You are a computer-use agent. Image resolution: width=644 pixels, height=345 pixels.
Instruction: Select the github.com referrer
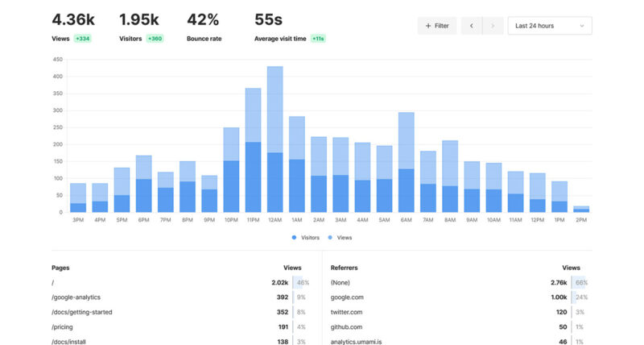[x=460, y=327]
